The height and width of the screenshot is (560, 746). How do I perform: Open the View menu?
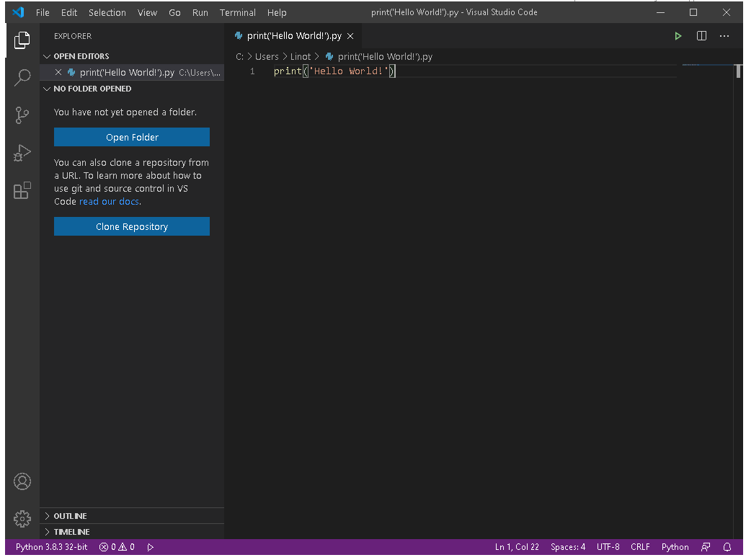148,13
